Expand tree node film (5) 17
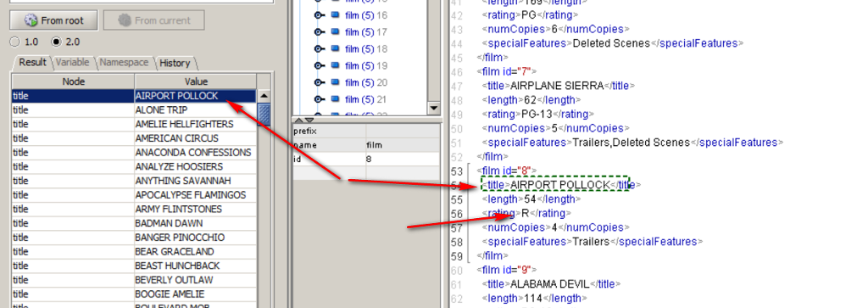 click(320, 32)
